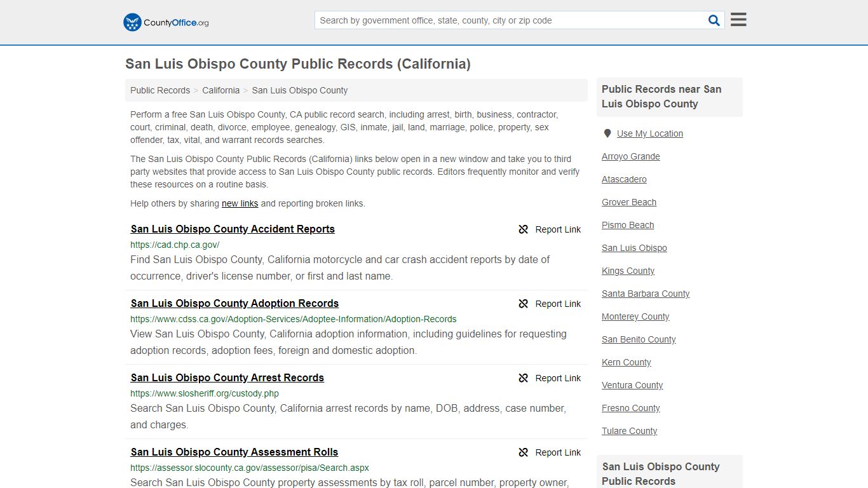
Task: Click 'Public Records near San Luis Obispo County' heading
Action: [x=661, y=97]
